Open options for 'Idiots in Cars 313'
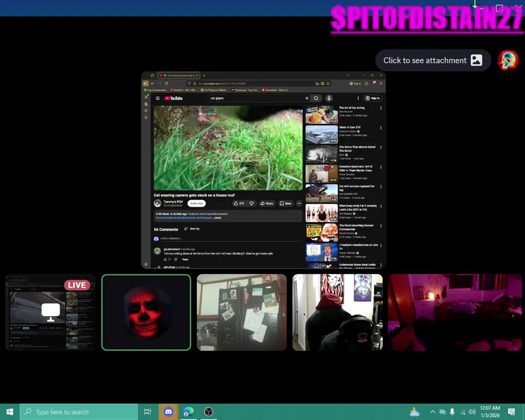Image resolution: width=525 pixels, height=420 pixels. coord(381,128)
